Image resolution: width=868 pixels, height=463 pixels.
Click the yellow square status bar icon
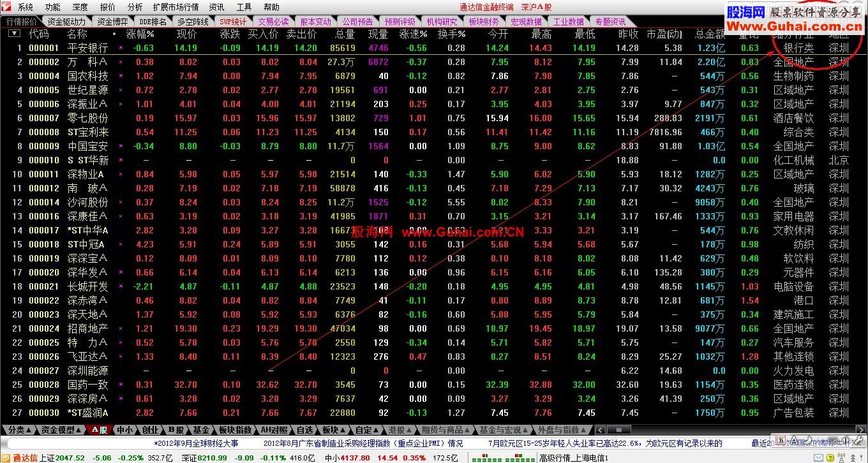[830, 458]
